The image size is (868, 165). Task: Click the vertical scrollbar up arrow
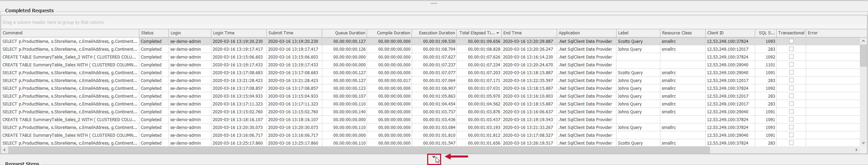pos(863,41)
